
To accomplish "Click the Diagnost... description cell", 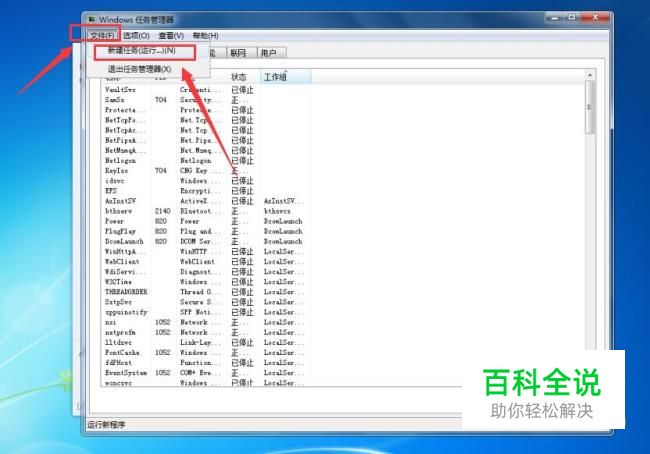I will tap(201, 272).
